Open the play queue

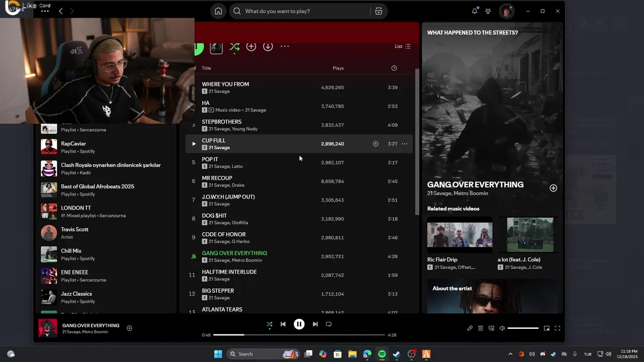pyautogui.click(x=480, y=328)
